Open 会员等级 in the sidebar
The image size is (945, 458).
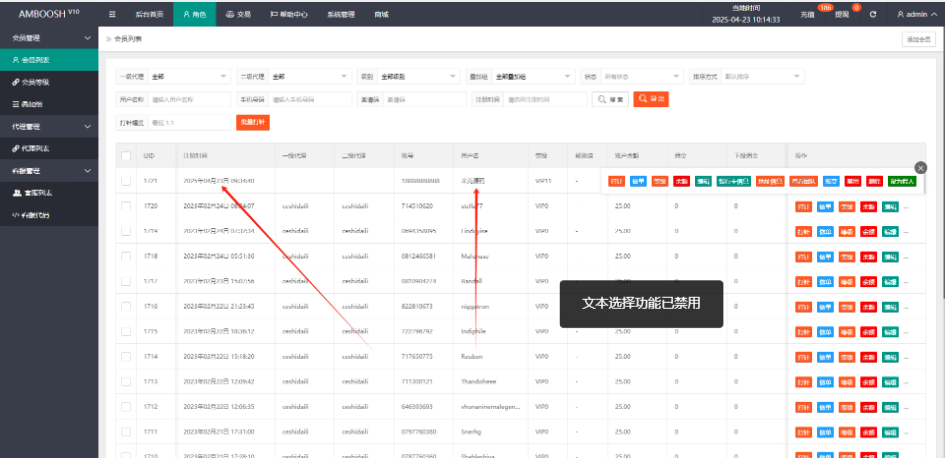(x=49, y=82)
